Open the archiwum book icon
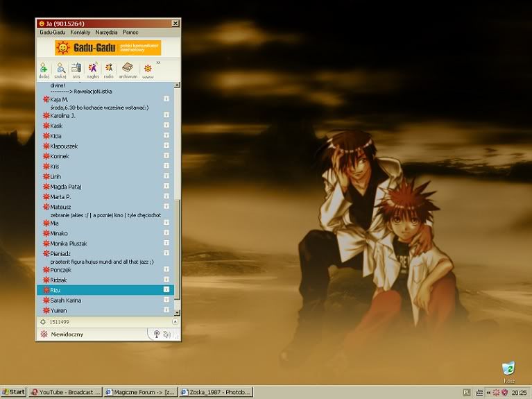532x399 pixels. [128, 70]
